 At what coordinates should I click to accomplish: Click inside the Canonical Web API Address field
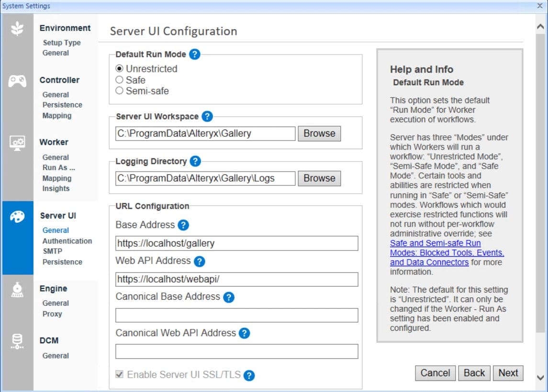point(236,352)
